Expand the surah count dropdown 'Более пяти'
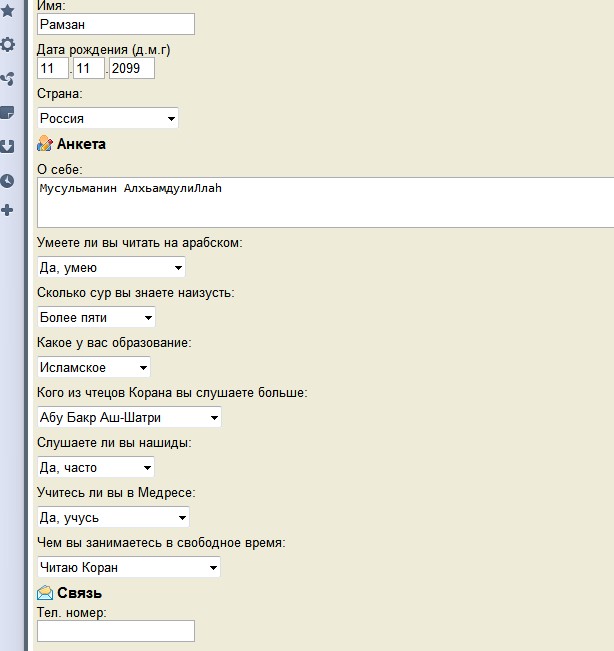 pyautogui.click(x=96, y=318)
